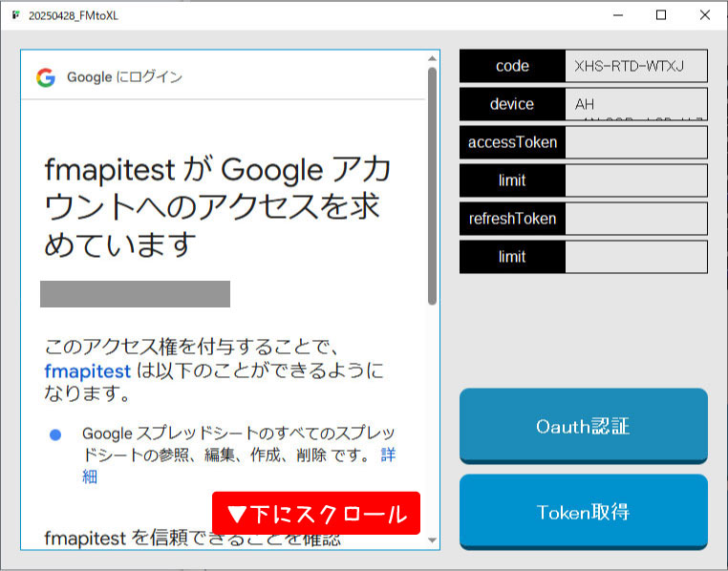The image size is (728, 571).
Task: Click the refreshToken label
Action: [513, 219]
